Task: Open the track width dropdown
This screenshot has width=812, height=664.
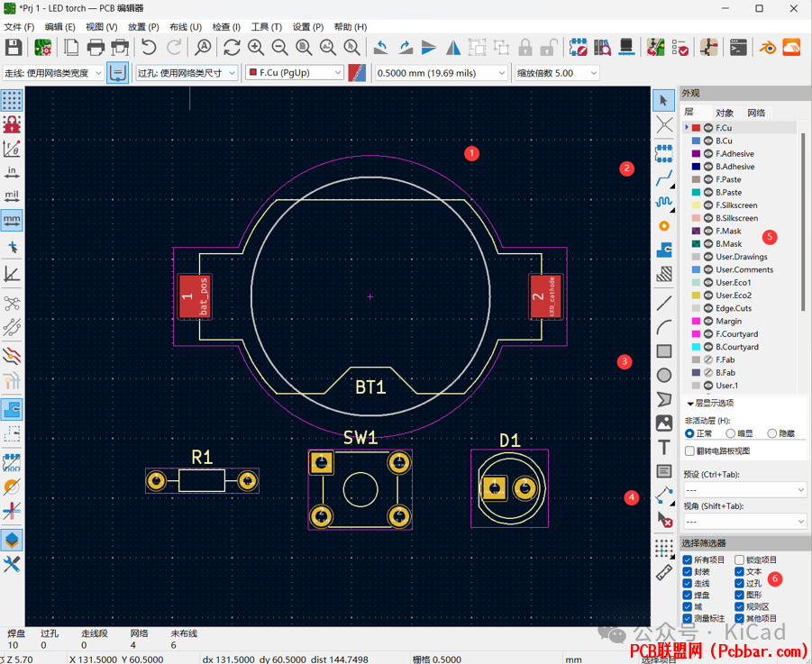Action: coord(53,73)
